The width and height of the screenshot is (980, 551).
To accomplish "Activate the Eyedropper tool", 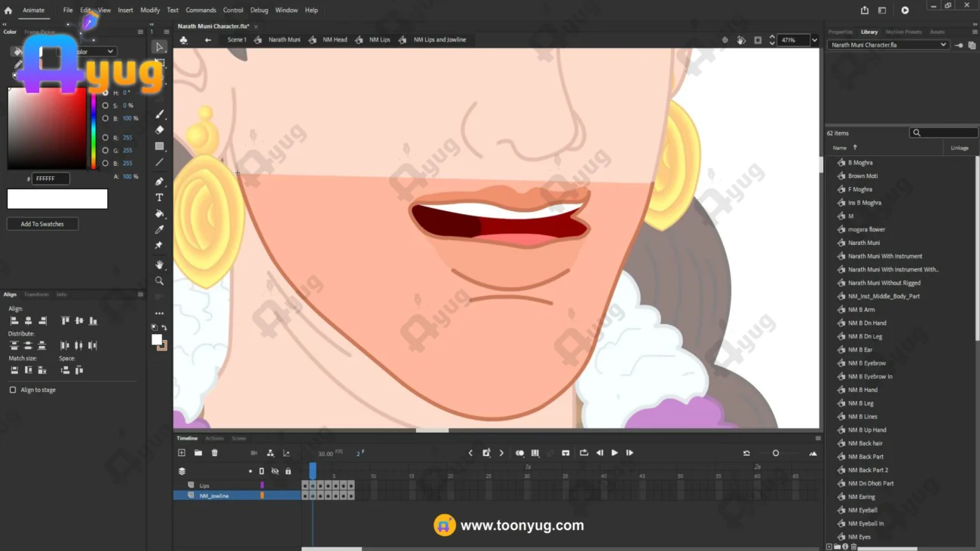I will [159, 230].
